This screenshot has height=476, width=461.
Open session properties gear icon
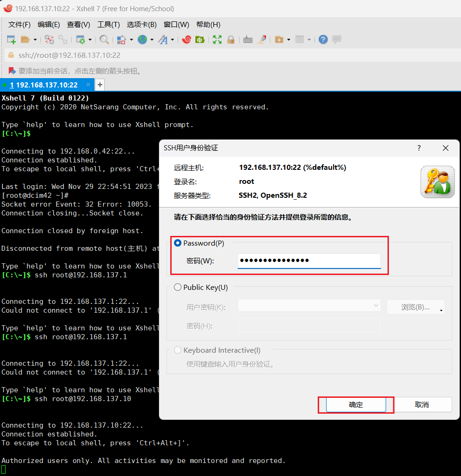(x=81, y=40)
